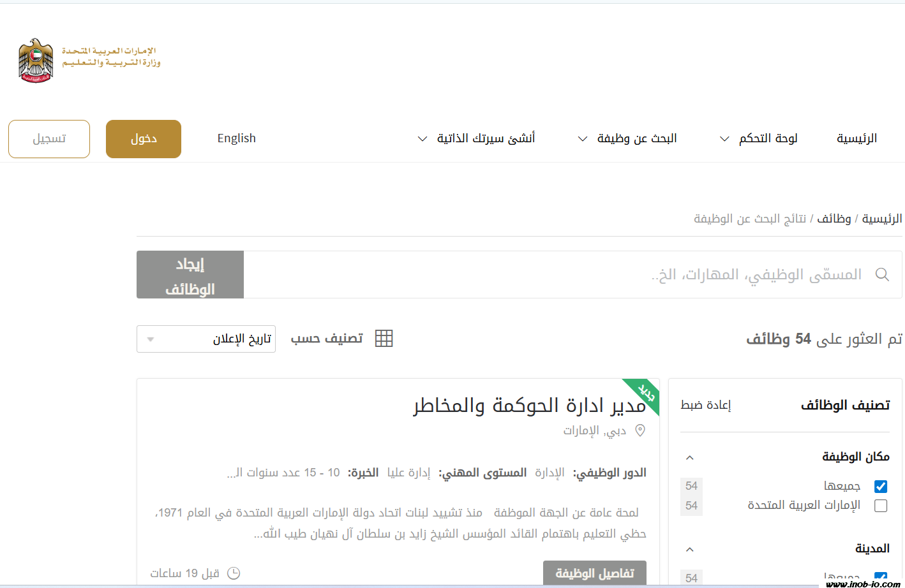Click the location pin icon beside دبي
Viewport: 905px width, 588px height.
coord(640,430)
